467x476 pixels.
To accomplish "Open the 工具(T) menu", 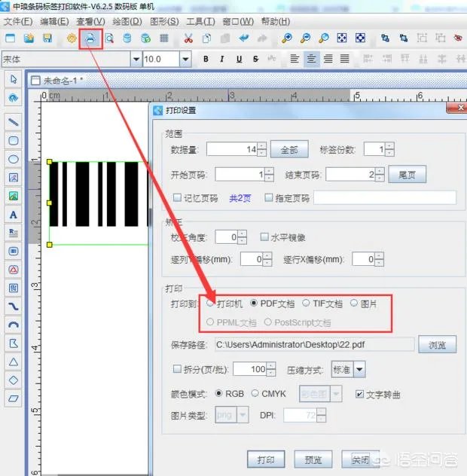I will [200, 22].
